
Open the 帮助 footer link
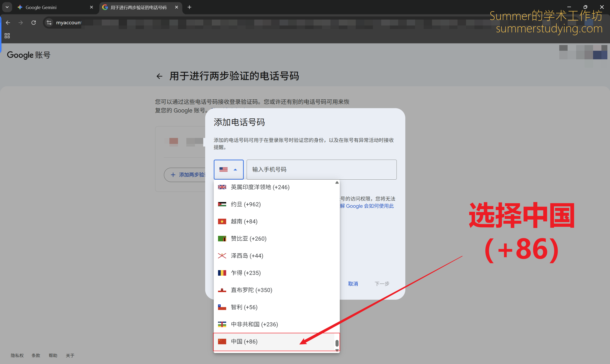click(53, 355)
